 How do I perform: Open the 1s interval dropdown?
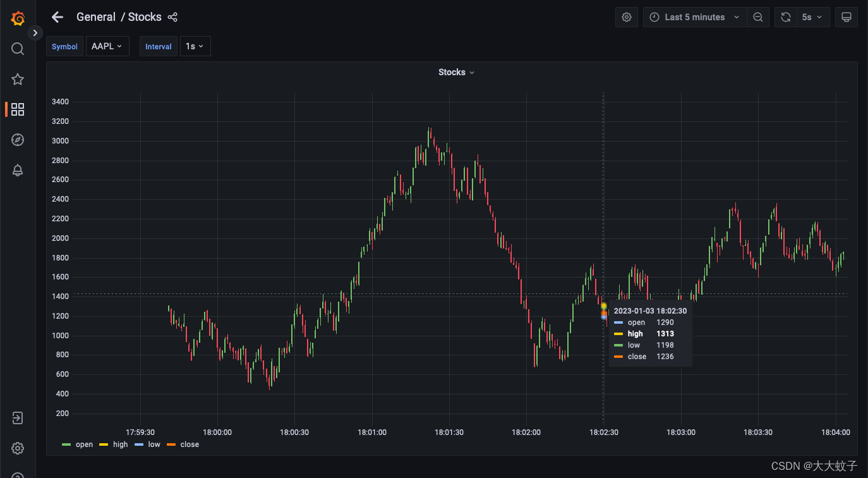[x=195, y=46]
